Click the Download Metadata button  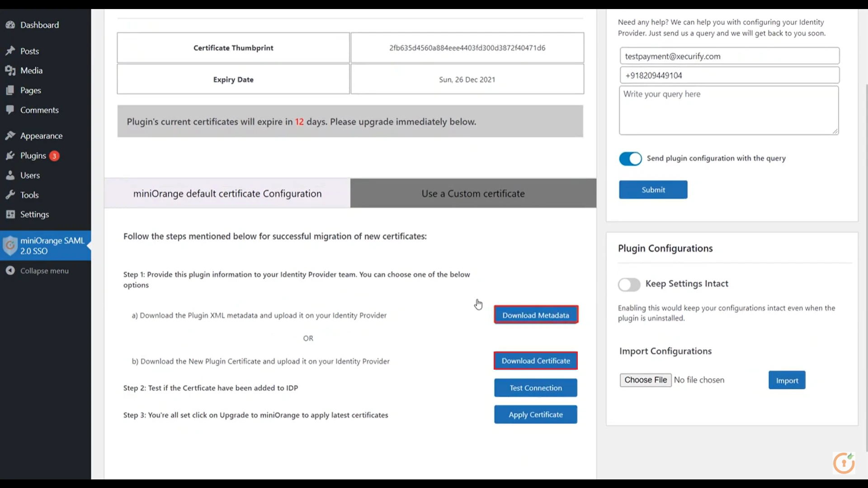pyautogui.click(x=536, y=315)
